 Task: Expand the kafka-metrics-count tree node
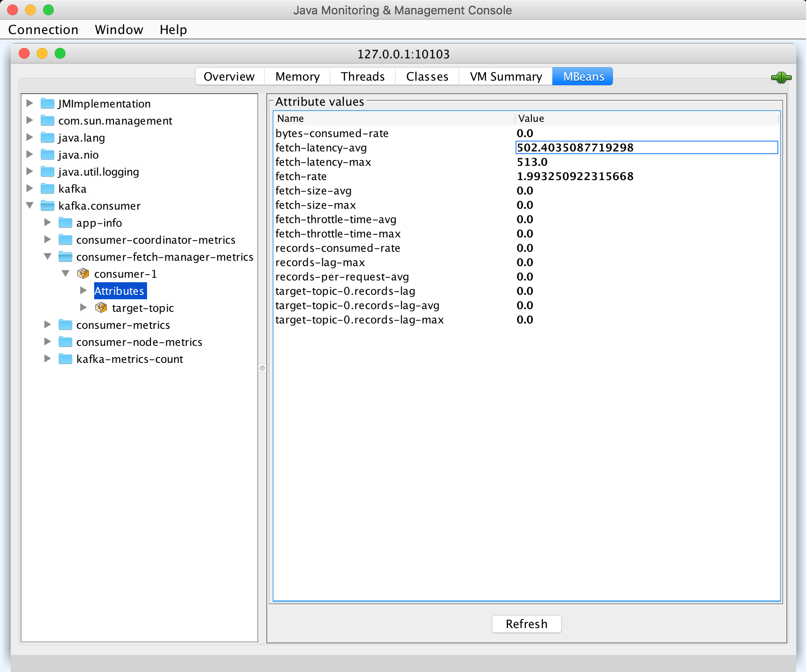48,358
